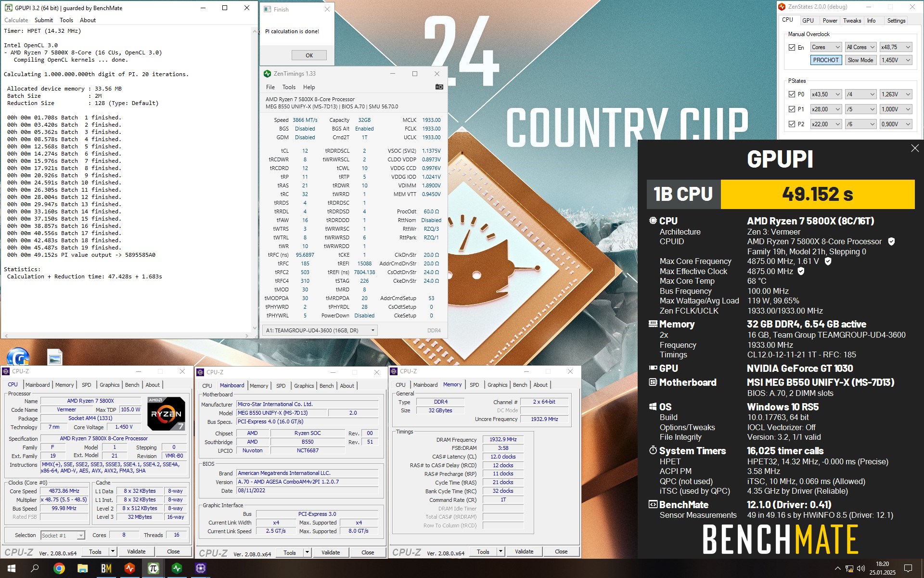This screenshot has height=578, width=924.
Task: Switch to ZenStates Power tab
Action: (x=830, y=21)
